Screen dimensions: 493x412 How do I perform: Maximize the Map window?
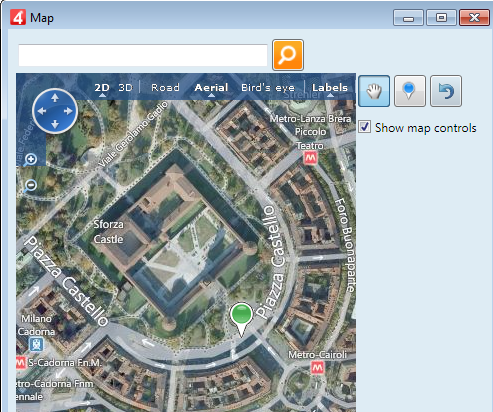441,18
